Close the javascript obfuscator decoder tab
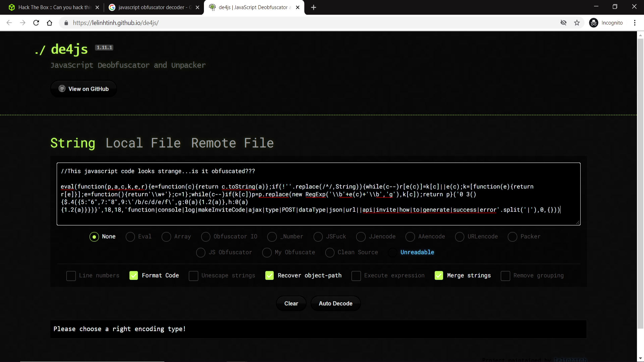The image size is (644, 362). pyautogui.click(x=198, y=7)
